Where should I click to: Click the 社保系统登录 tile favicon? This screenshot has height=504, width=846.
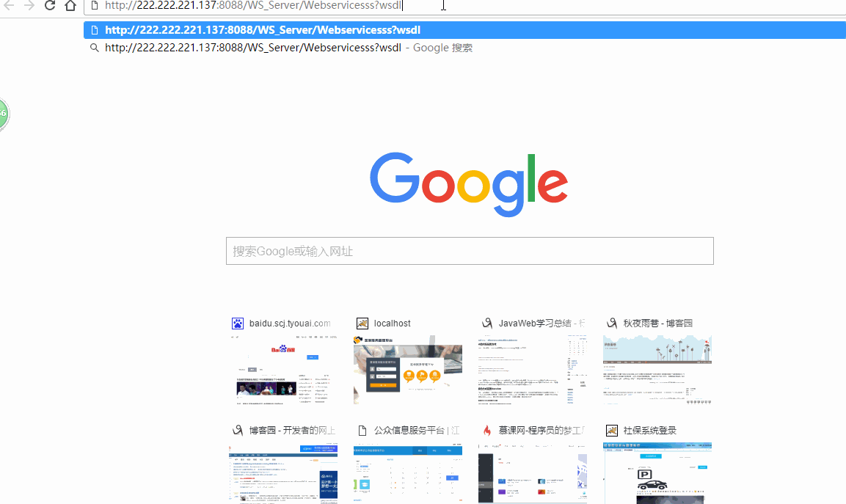click(612, 430)
